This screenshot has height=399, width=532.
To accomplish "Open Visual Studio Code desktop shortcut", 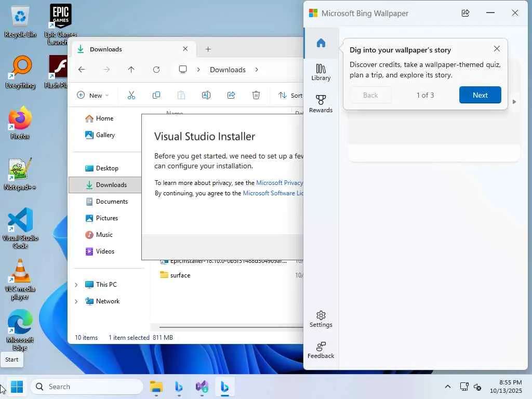I will [x=20, y=229].
